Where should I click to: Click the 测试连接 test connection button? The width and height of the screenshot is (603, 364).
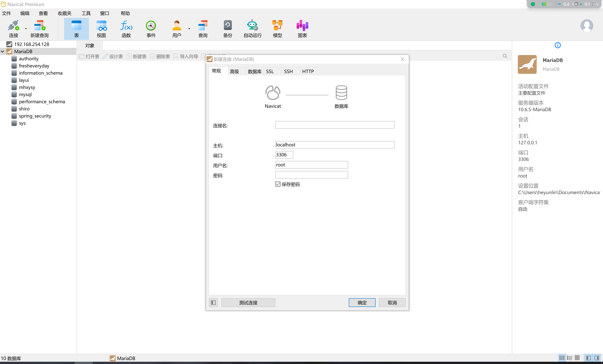coord(248,303)
